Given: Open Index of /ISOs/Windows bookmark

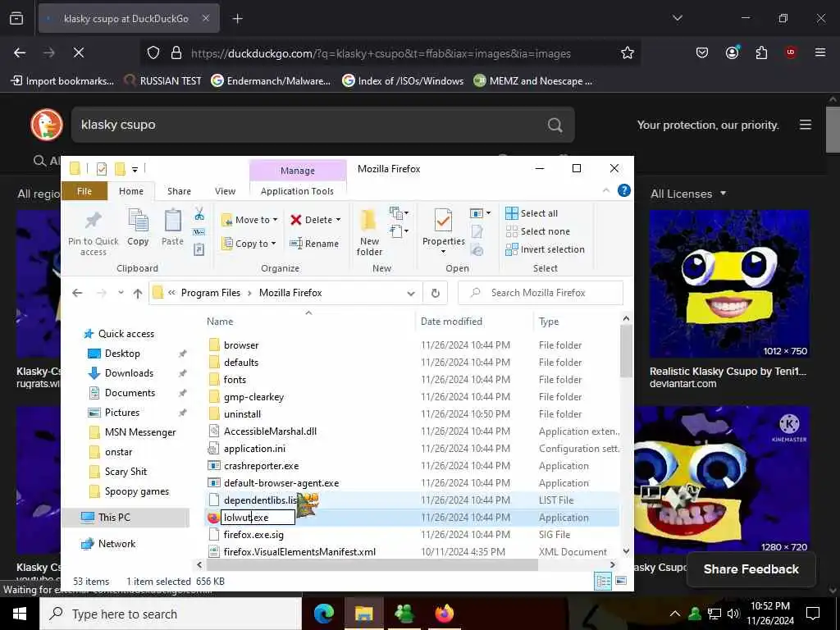Looking at the screenshot, I should pos(403,81).
